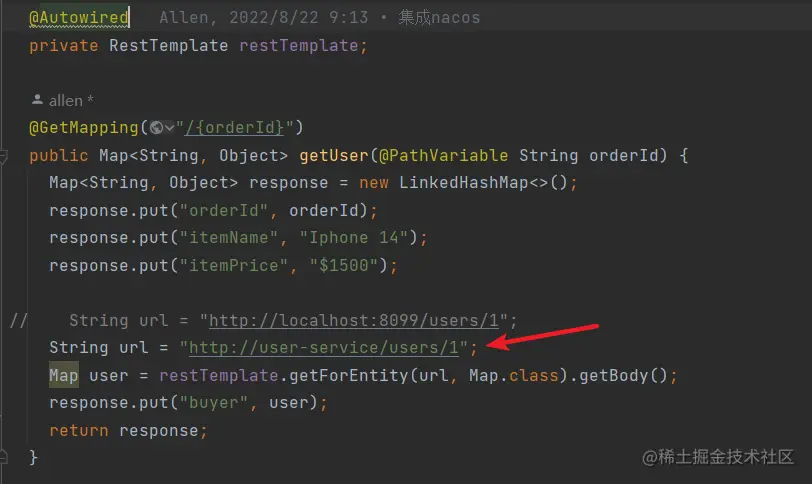Click the "$1500" string literal
The width and height of the screenshot is (812, 484).
pyautogui.click(x=344, y=266)
